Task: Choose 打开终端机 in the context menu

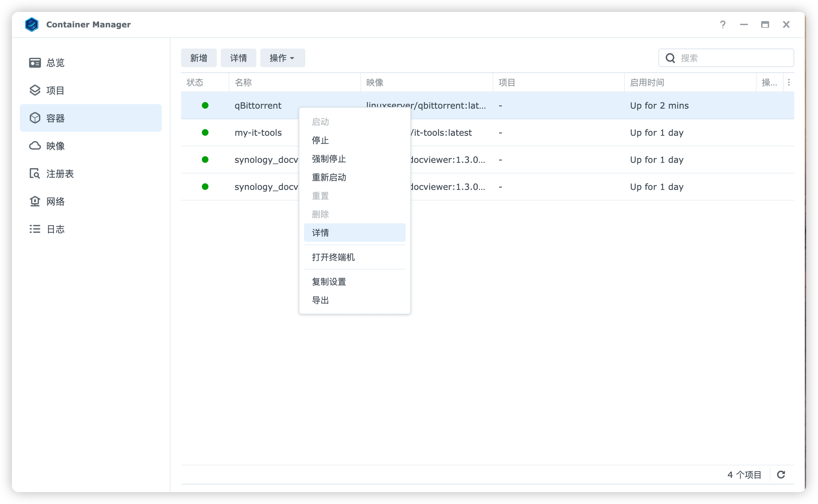Action: 333,257
